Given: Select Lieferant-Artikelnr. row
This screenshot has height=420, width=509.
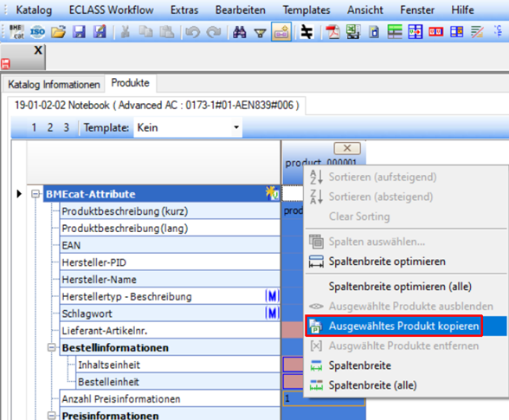Looking at the screenshot, I should 170,331.
